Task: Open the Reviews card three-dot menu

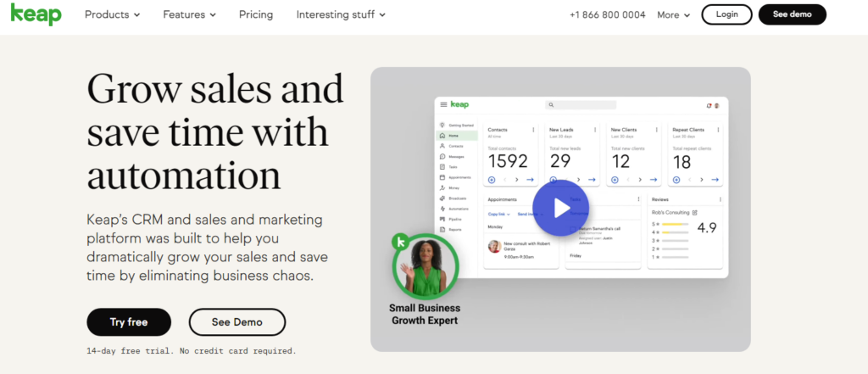Action: (x=721, y=199)
